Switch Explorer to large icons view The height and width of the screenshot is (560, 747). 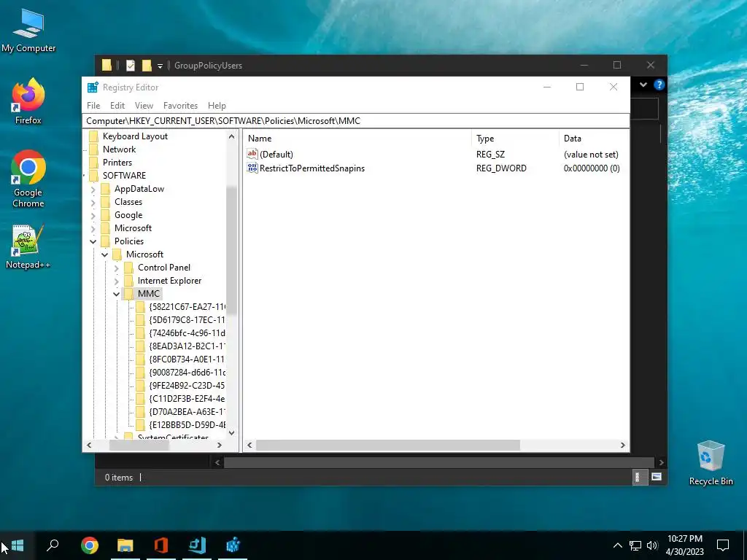[656, 477]
